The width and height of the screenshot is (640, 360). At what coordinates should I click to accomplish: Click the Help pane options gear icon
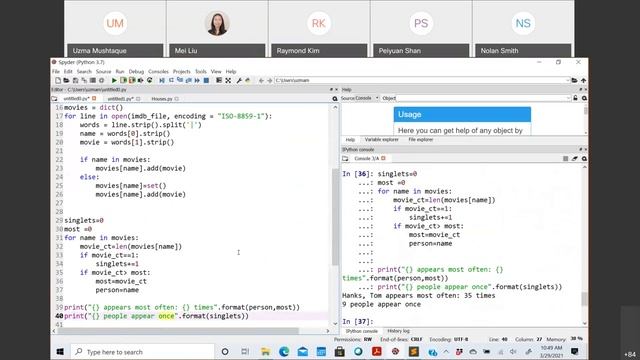[584, 98]
